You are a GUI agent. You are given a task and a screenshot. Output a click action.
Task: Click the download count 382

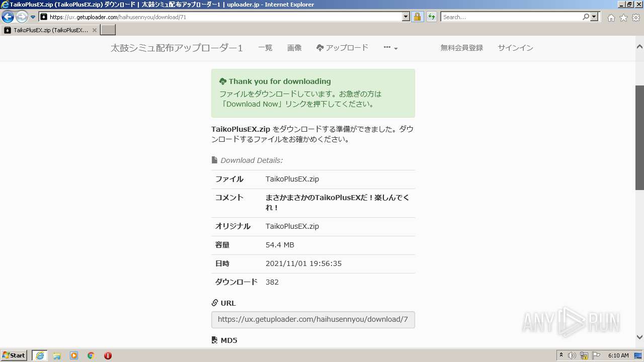pos(272,282)
